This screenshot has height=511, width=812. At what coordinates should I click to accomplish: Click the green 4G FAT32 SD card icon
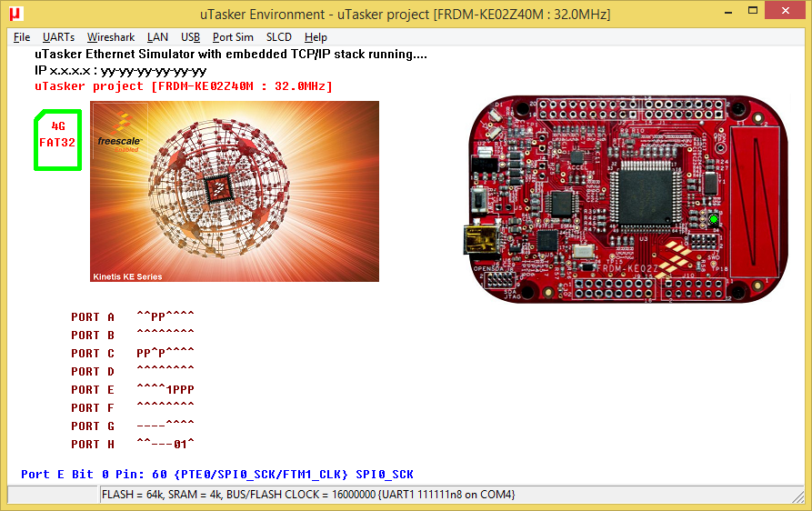58,140
